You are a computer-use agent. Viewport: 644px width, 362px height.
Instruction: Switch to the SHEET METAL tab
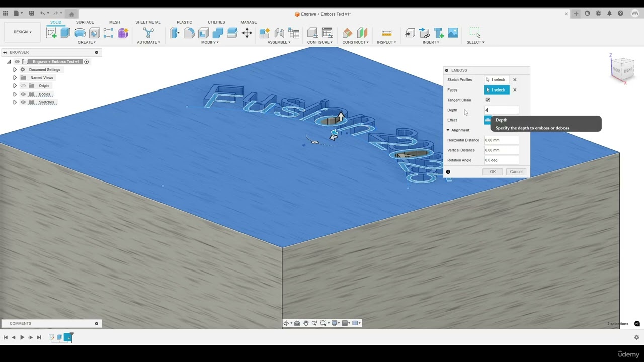148,22
